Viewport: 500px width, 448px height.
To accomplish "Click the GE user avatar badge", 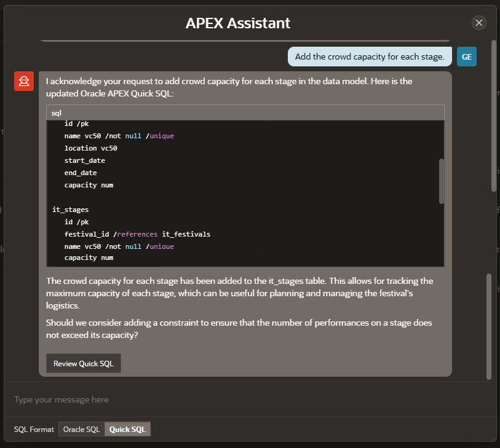I will pos(466,57).
